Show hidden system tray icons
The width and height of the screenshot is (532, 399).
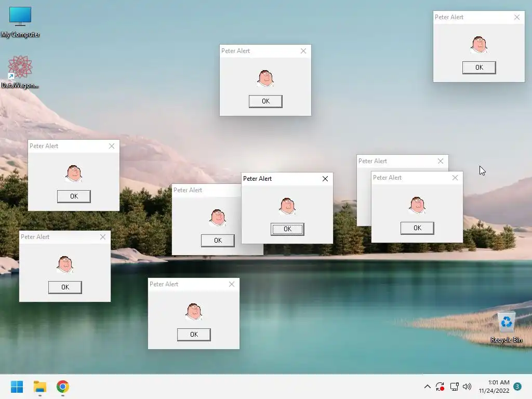pyautogui.click(x=428, y=387)
